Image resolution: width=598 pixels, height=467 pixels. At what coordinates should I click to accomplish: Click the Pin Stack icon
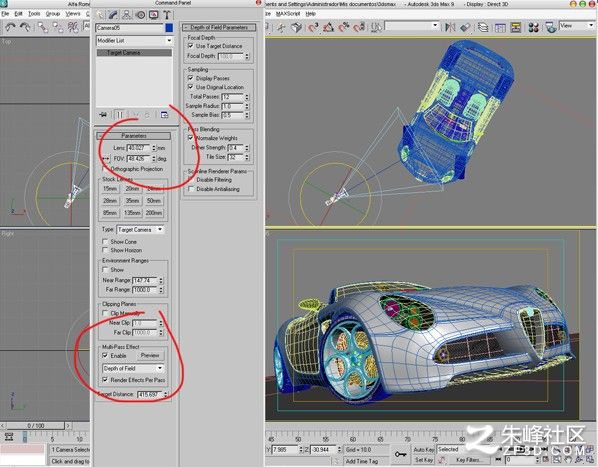click(x=103, y=114)
